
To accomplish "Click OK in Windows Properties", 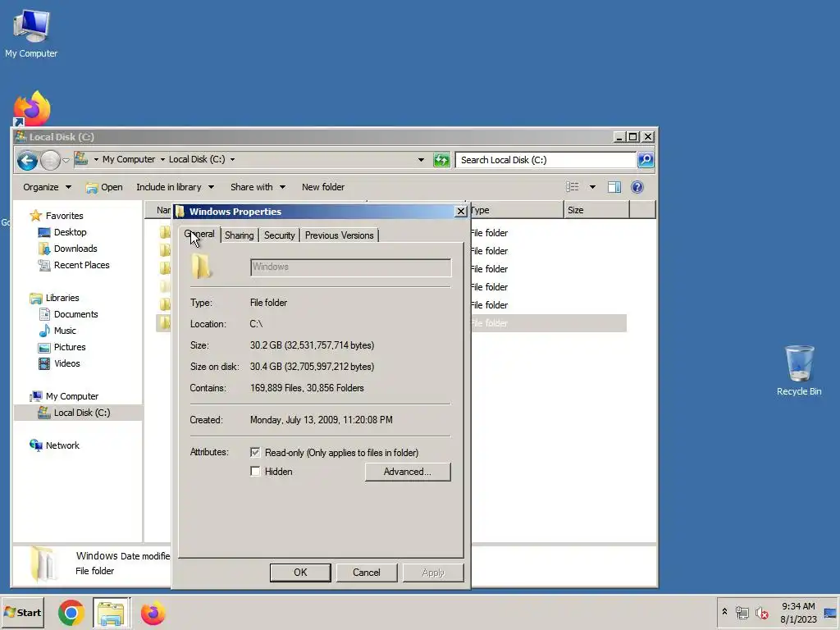I will tap(300, 572).
